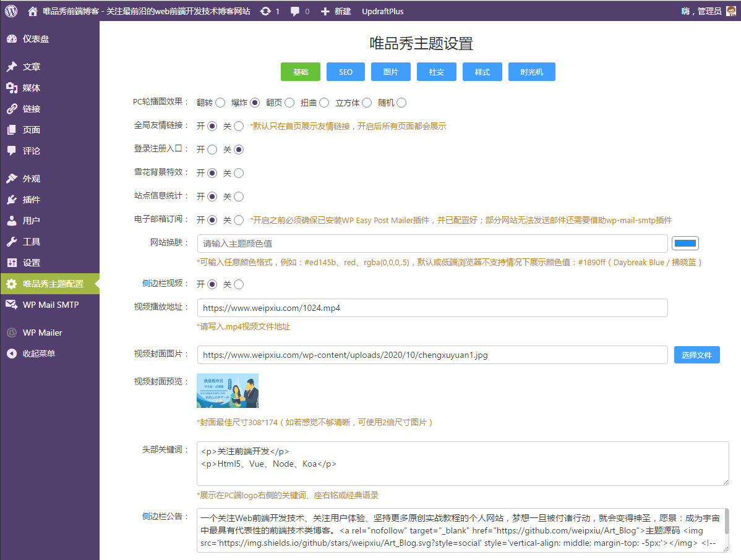This screenshot has width=741, height=560.
Task: Expand the 设置 settings sidebar menu
Action: click(31, 263)
